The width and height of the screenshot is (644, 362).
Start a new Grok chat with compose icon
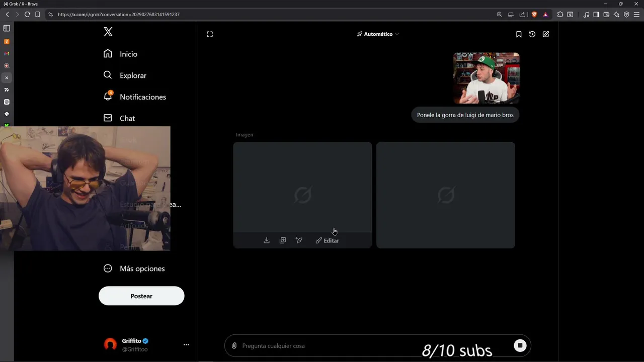[546, 34]
